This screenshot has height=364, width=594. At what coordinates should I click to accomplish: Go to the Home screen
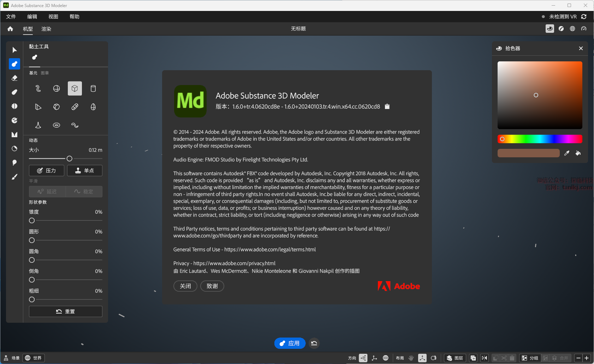point(10,29)
